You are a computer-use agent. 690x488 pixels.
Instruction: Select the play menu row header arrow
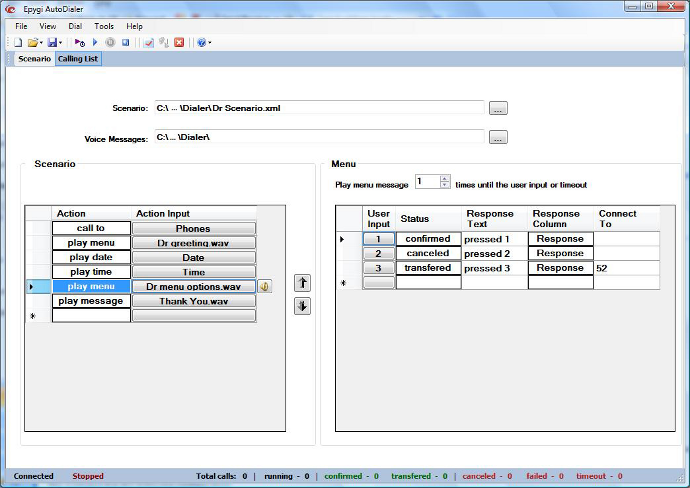pyautogui.click(x=38, y=286)
